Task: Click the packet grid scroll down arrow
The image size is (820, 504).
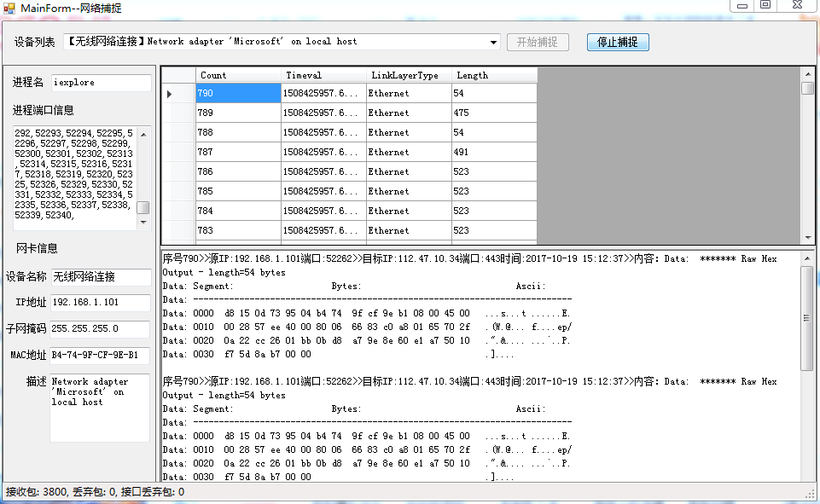Action: pyautogui.click(x=807, y=237)
